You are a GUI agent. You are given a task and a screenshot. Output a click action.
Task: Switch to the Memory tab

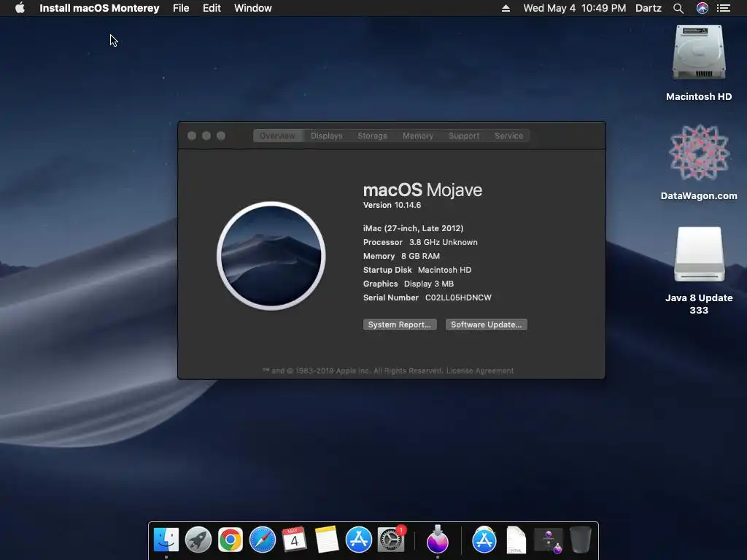click(x=418, y=136)
